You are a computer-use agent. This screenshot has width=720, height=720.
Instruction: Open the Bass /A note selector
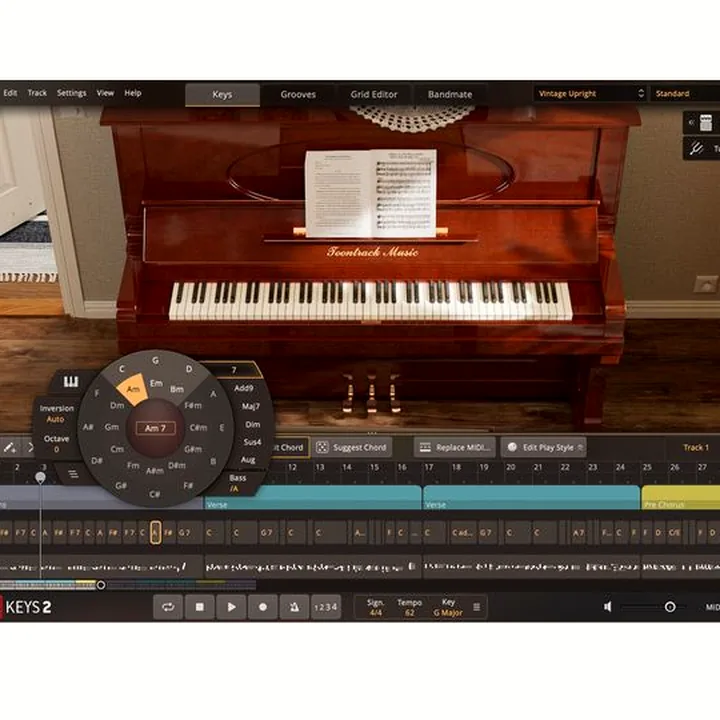pyautogui.click(x=237, y=483)
